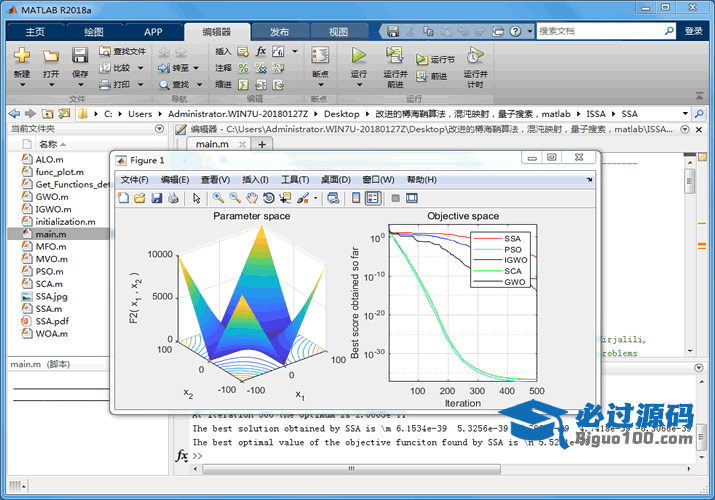This screenshot has height=500, width=715.
Task: Expand the Compare (比较) dropdown arrow
Action: (x=140, y=68)
